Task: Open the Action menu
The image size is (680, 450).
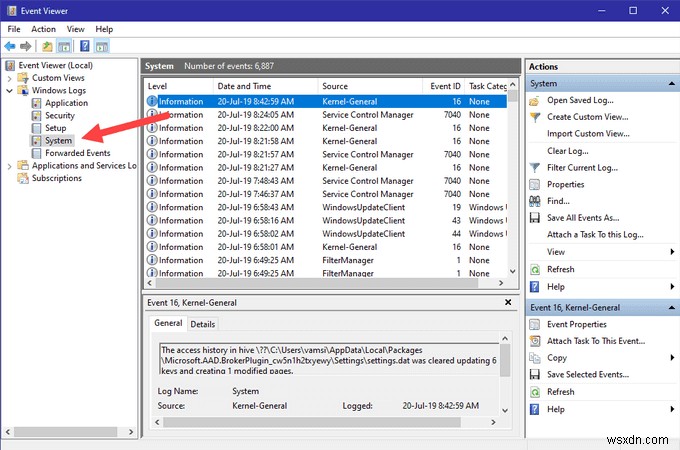Action: (43, 29)
